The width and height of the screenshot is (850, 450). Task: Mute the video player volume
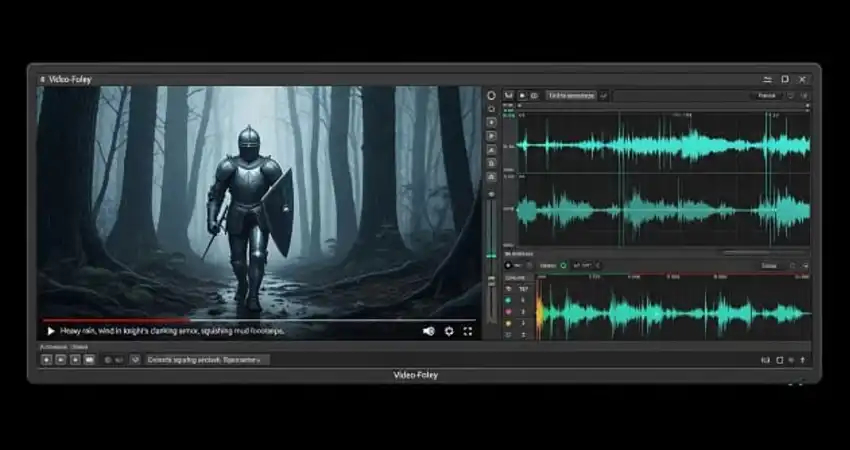(x=429, y=331)
